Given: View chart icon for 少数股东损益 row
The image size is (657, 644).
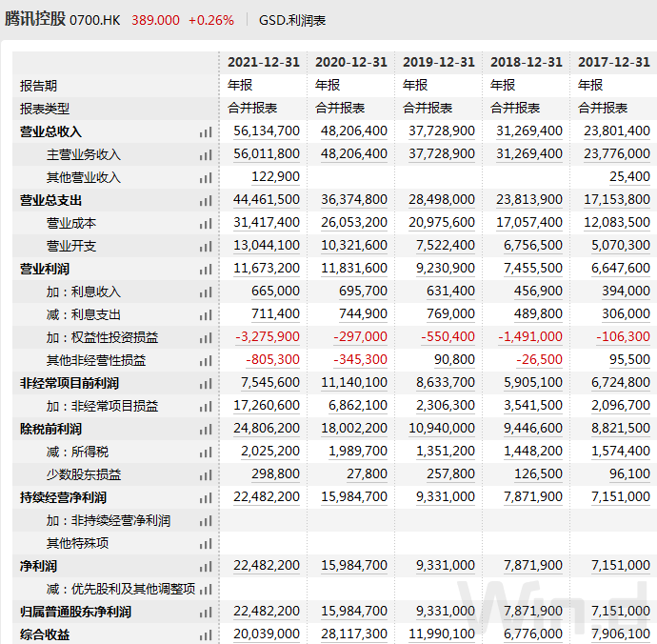Looking at the screenshot, I should pos(206,475).
